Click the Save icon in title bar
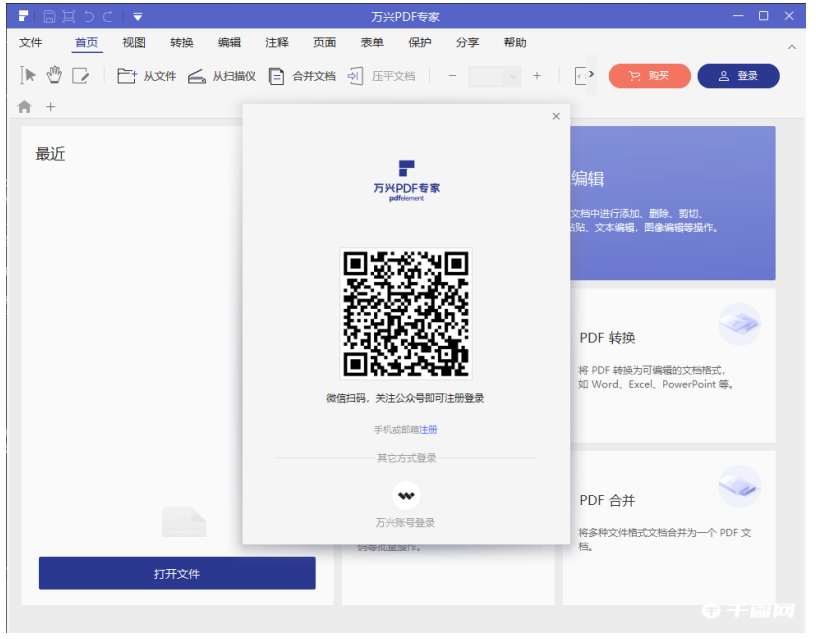Image resolution: width=816 pixels, height=639 pixels. (x=51, y=15)
